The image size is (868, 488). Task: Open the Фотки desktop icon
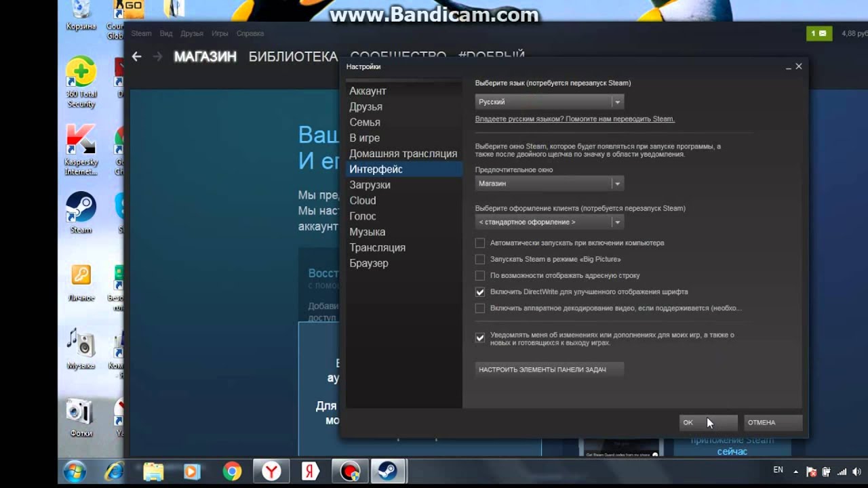81,417
